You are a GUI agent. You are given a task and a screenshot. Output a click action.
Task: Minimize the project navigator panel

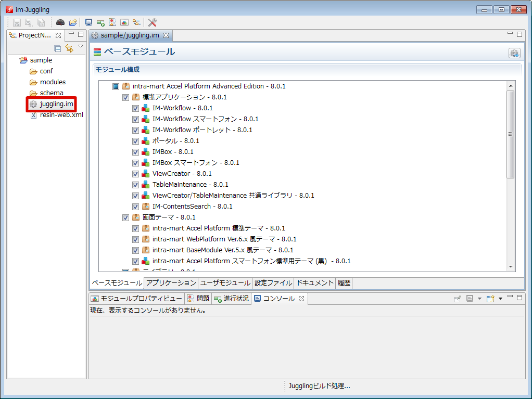point(71,34)
